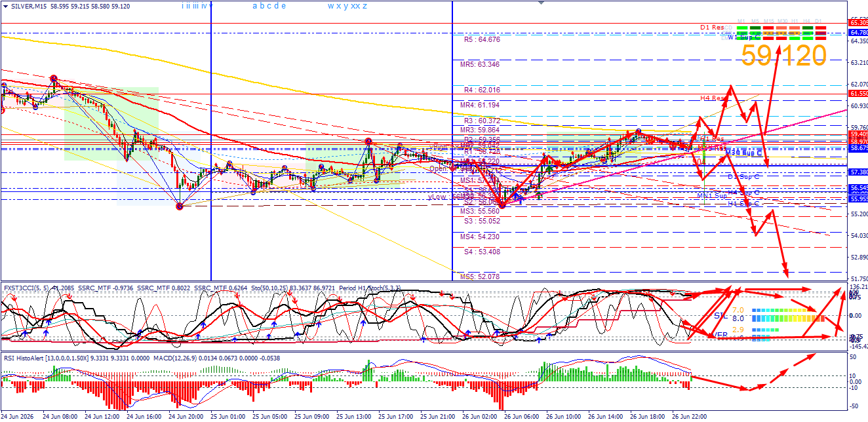Click the chart shift triangle marker at top

542,3
